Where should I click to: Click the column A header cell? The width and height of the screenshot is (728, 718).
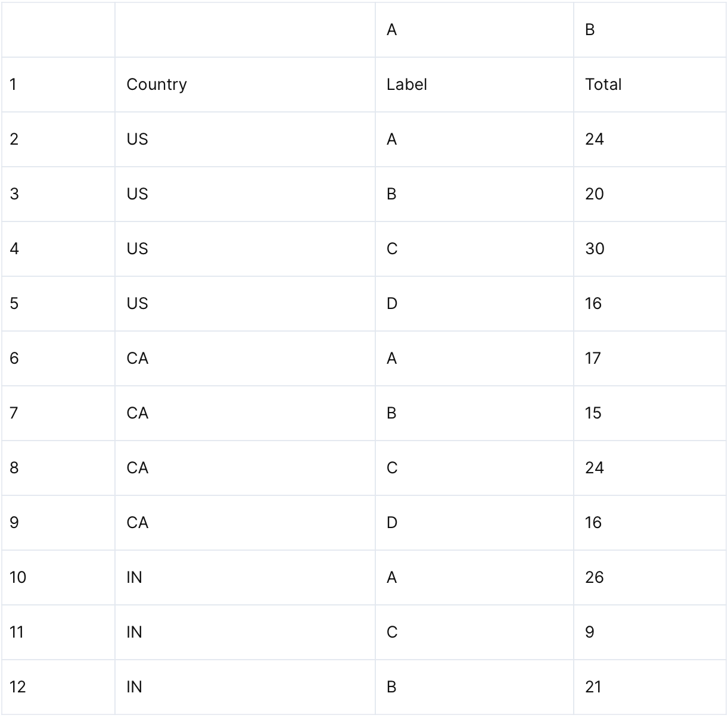click(x=474, y=30)
